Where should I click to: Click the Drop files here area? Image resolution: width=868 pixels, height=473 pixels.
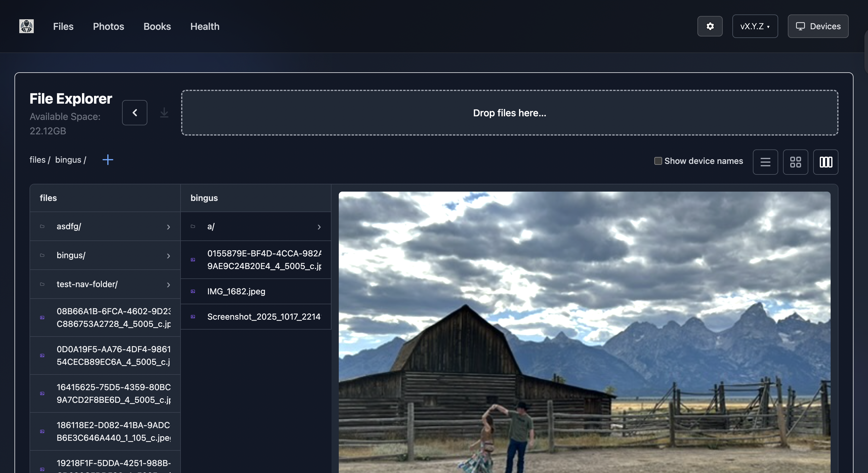tap(509, 113)
